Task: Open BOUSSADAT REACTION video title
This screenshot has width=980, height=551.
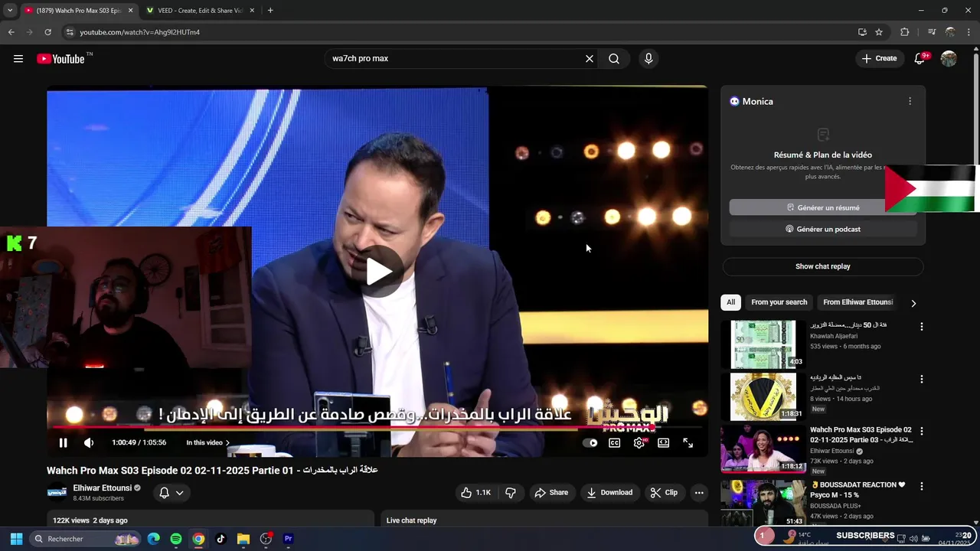Action: click(x=857, y=490)
